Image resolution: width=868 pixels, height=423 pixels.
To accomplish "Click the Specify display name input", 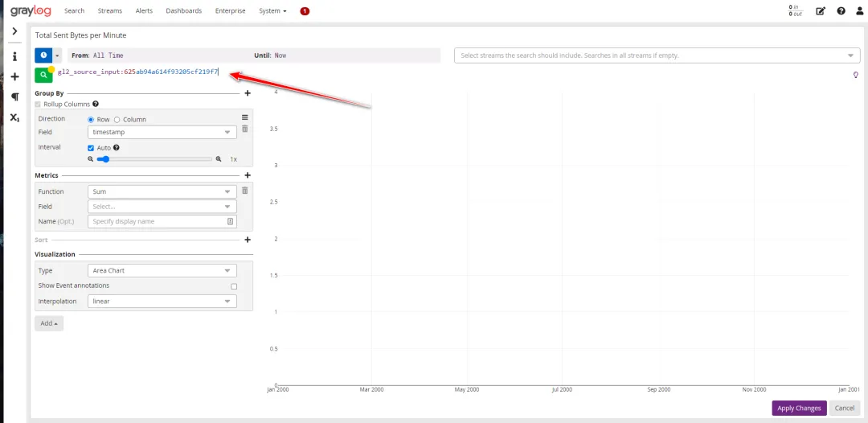I will tap(162, 221).
